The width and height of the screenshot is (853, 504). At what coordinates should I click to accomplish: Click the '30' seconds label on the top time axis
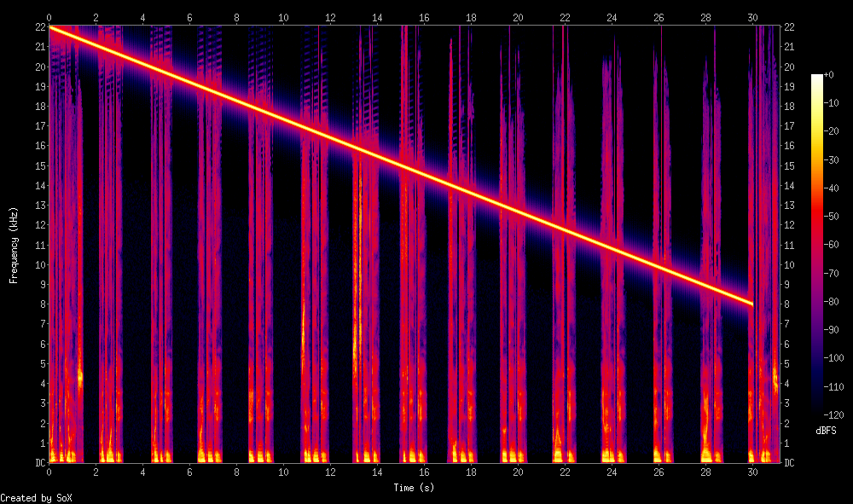(x=752, y=17)
